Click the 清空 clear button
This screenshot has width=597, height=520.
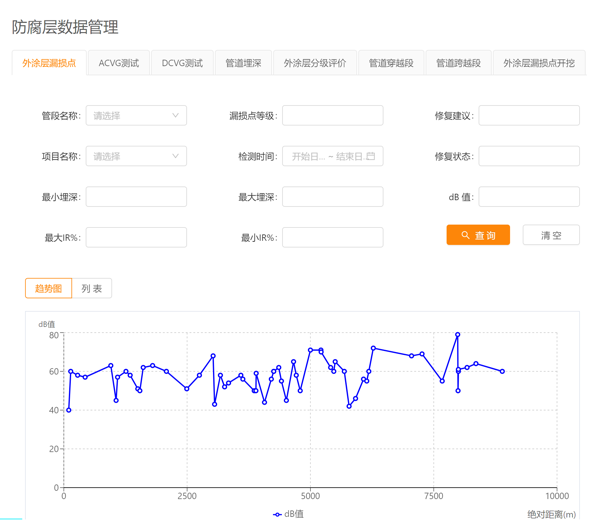[x=551, y=235]
